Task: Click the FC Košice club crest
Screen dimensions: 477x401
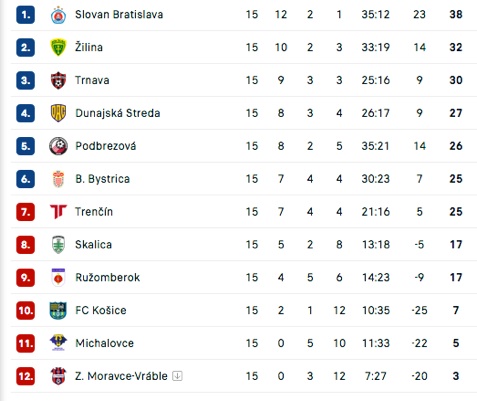Action: click(x=58, y=310)
